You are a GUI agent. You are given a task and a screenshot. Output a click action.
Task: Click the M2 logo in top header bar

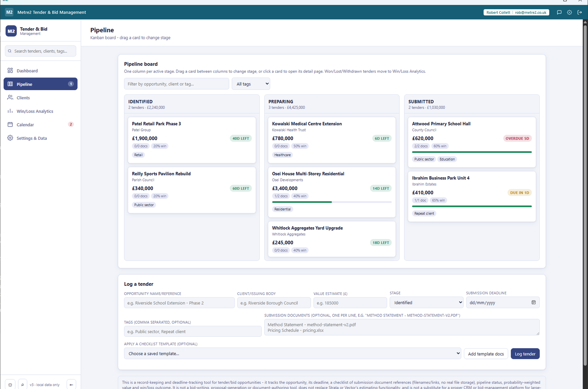pyautogui.click(x=9, y=12)
